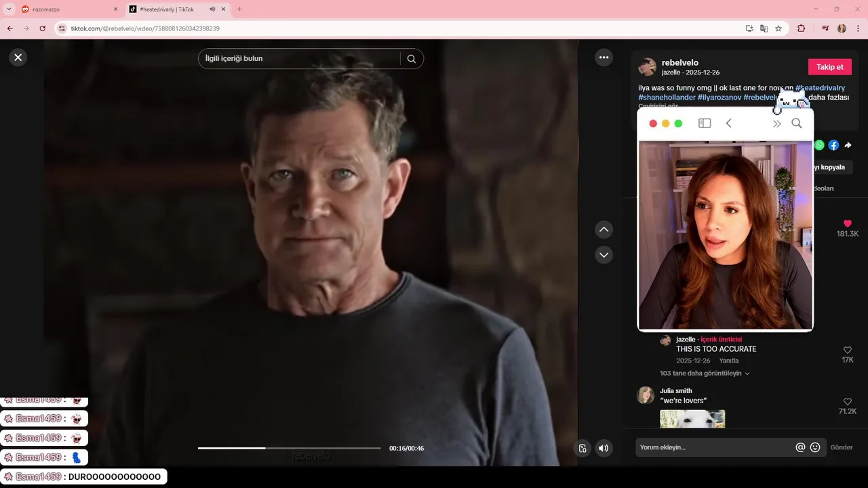Open the browser extensions puzzle icon
The width and height of the screenshot is (868, 488).
pos(801,28)
